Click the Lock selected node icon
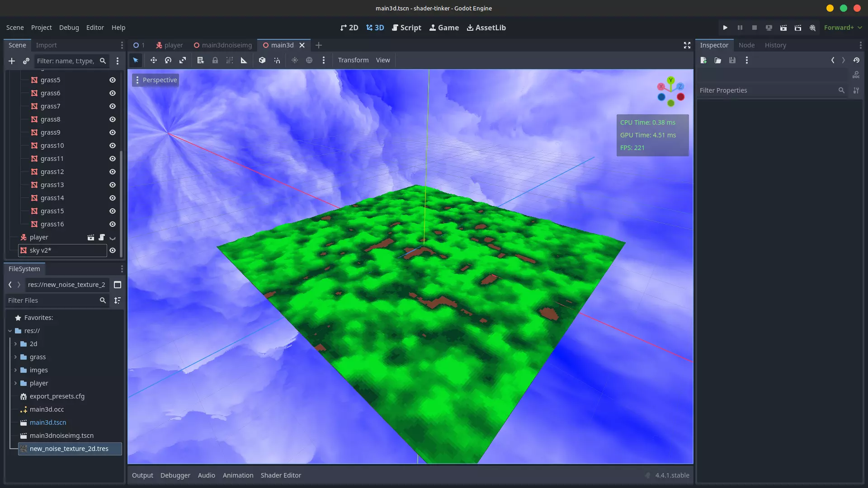The image size is (868, 488). coord(215,60)
